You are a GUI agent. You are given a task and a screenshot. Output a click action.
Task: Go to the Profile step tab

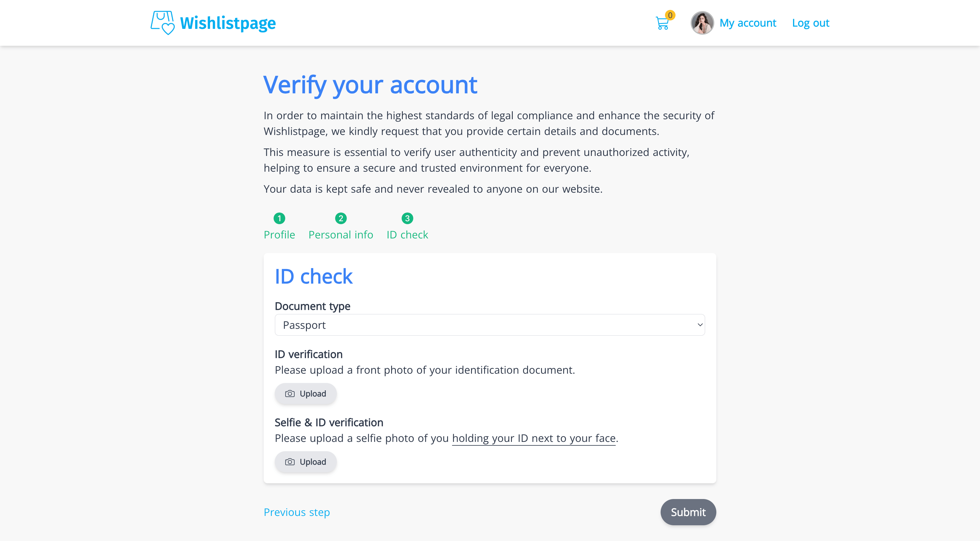point(279,235)
